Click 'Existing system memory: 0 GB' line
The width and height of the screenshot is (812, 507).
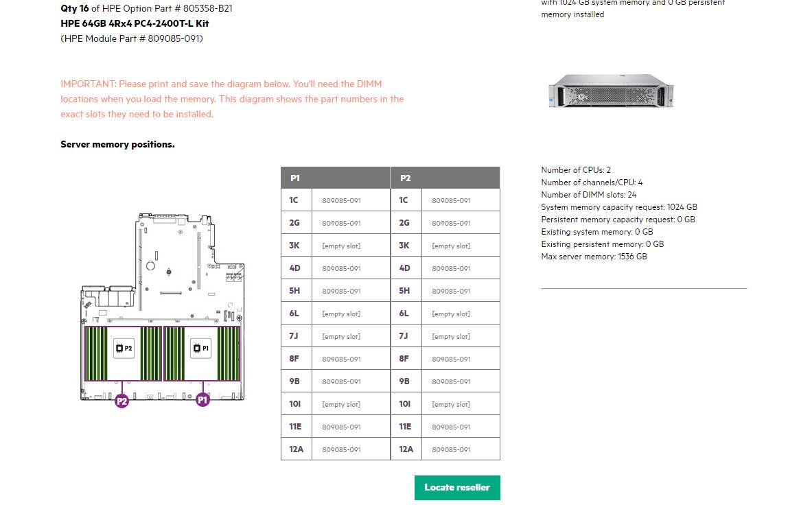pyautogui.click(x=597, y=232)
